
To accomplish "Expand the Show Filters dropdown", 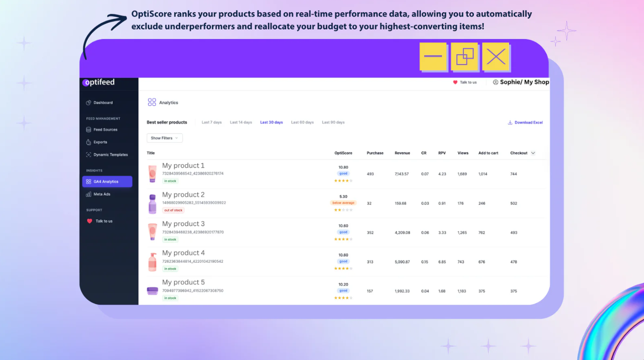I will [164, 138].
